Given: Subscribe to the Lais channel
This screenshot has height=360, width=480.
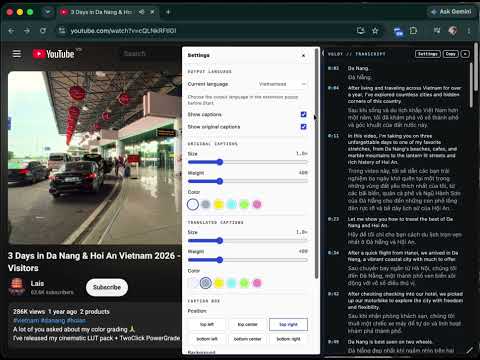Looking at the screenshot, I should pyautogui.click(x=107, y=287).
